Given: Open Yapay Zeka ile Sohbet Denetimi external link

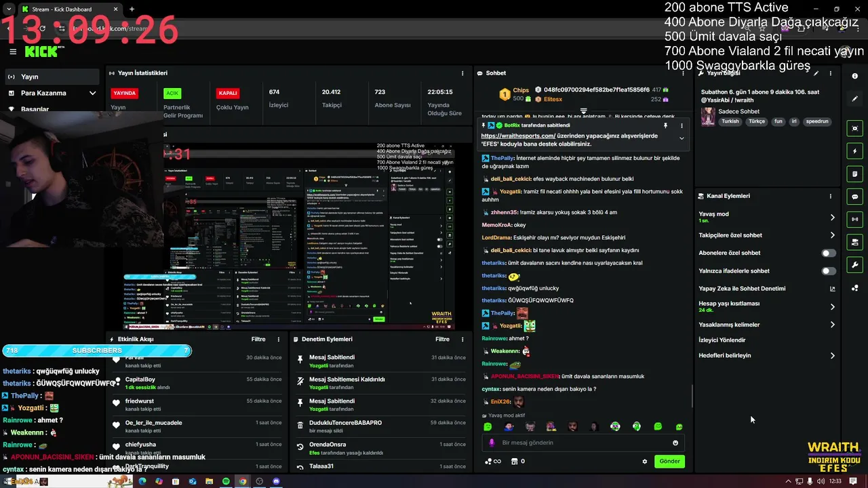Looking at the screenshot, I should pyautogui.click(x=833, y=289).
